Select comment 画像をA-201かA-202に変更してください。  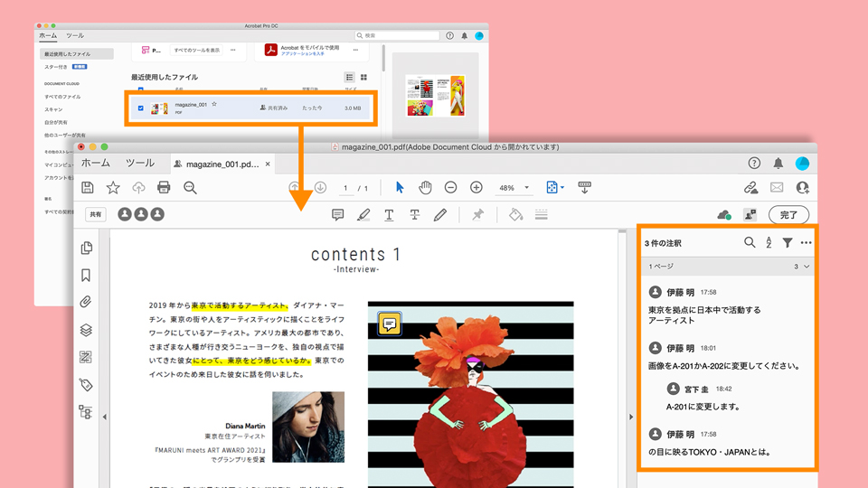tap(724, 366)
